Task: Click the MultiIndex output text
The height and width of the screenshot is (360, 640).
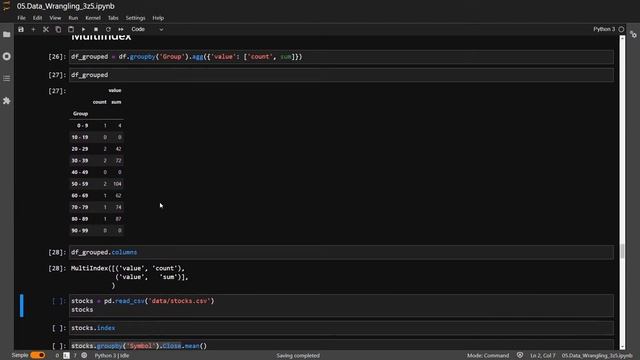Action: click(130, 277)
